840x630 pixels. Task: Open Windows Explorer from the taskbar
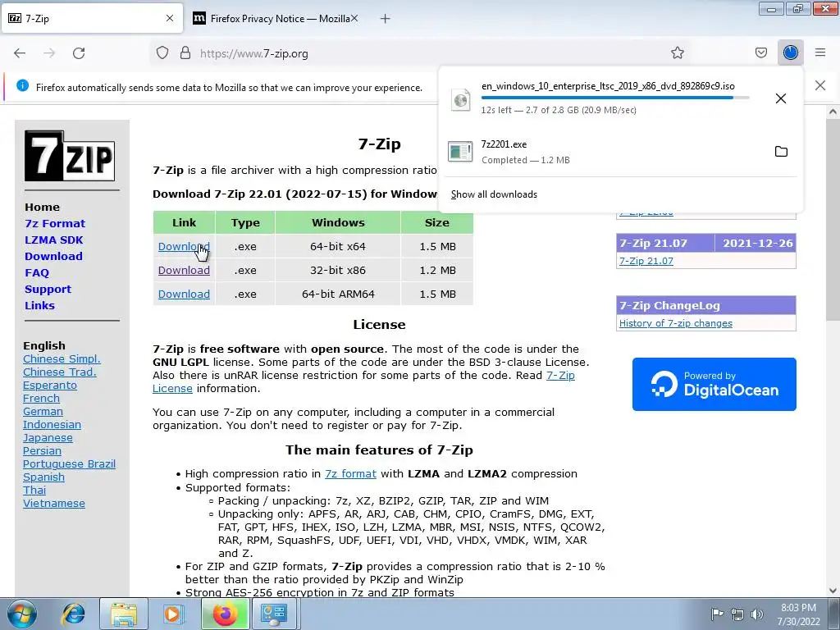point(124,614)
